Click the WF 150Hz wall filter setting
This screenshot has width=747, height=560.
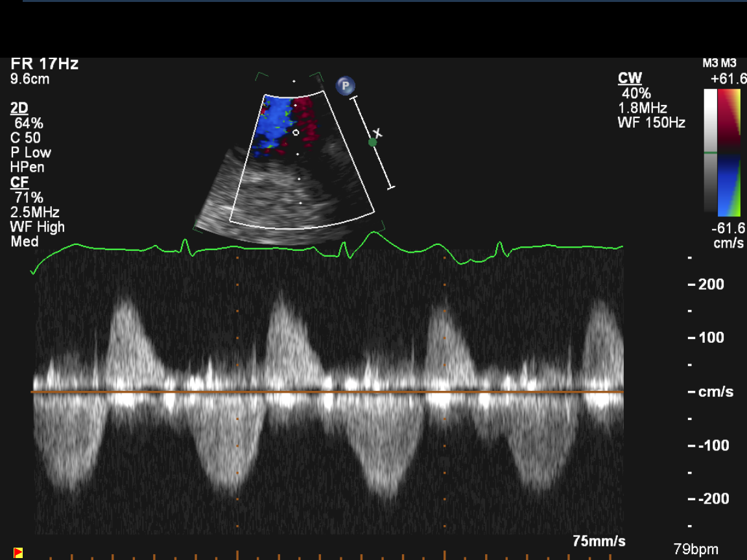[x=651, y=123]
